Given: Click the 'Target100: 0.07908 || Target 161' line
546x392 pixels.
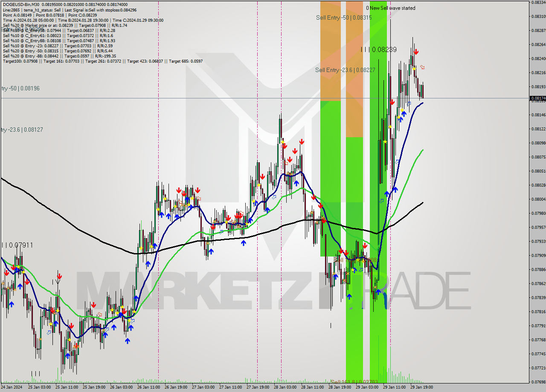Looking at the screenshot, I should click(102, 61).
